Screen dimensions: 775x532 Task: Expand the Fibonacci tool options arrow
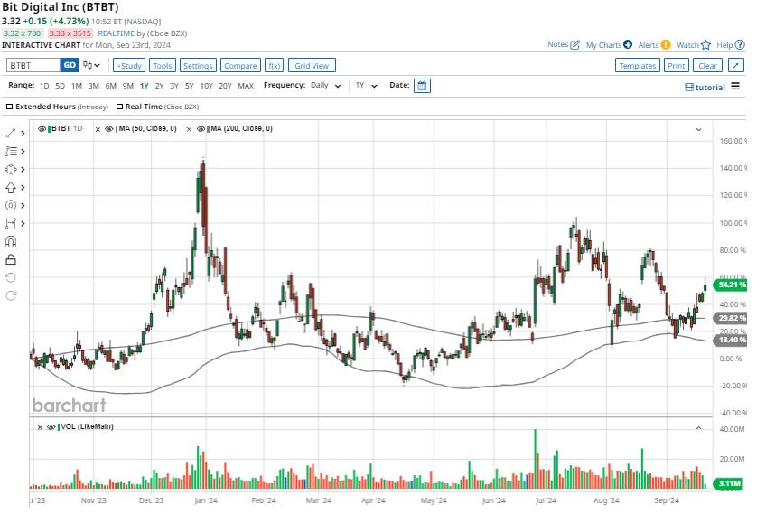coord(23,152)
